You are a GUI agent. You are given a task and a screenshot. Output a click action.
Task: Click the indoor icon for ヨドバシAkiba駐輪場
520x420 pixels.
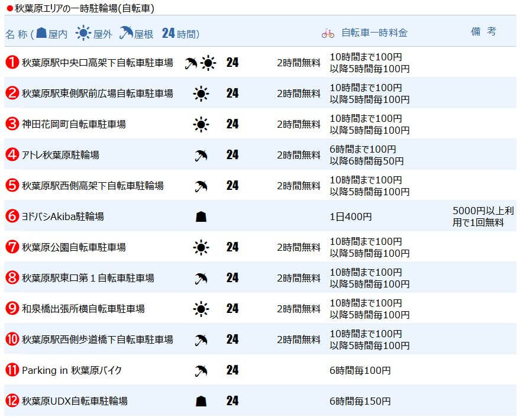pyautogui.click(x=201, y=217)
